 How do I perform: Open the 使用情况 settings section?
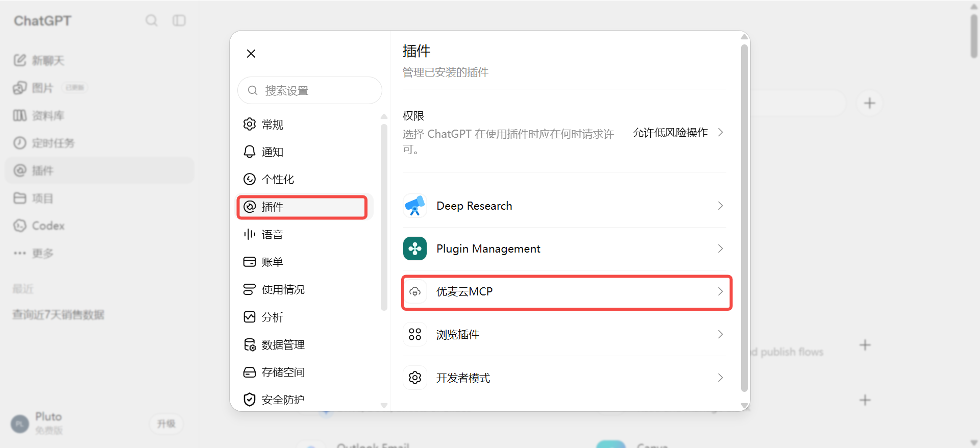[305, 289]
